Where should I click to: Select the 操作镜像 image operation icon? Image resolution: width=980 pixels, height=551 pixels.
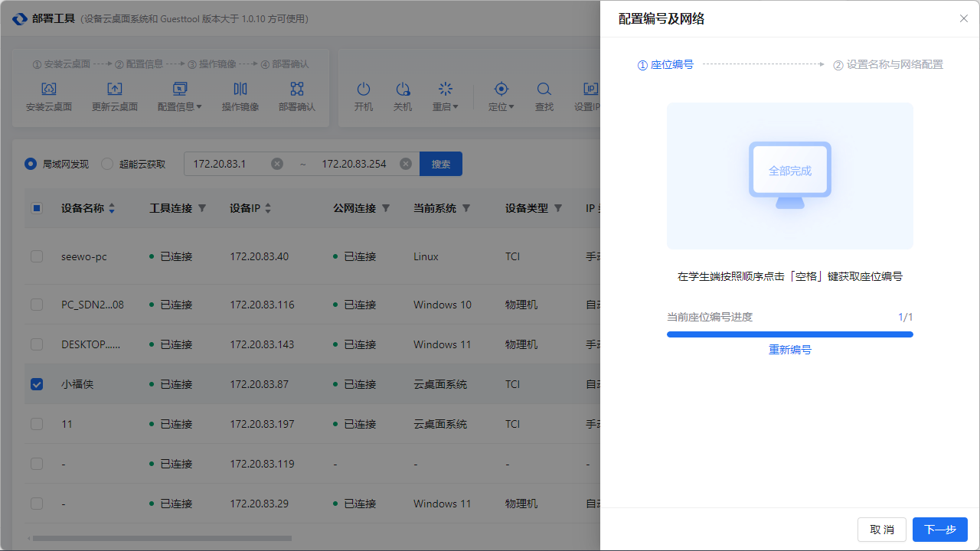[x=240, y=89]
